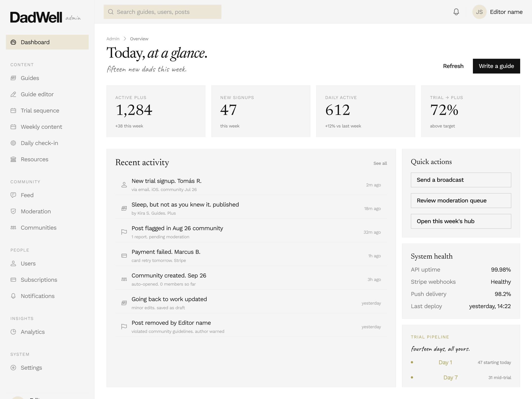Click the flag icon for Aug 26 flagged post
This screenshot has width=532, height=399.
tap(124, 232)
